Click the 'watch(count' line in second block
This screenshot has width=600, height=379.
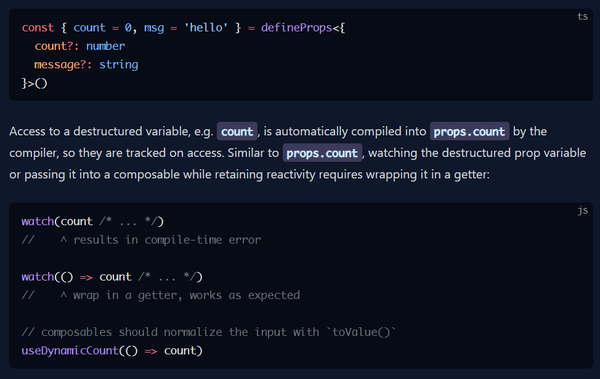(93, 221)
